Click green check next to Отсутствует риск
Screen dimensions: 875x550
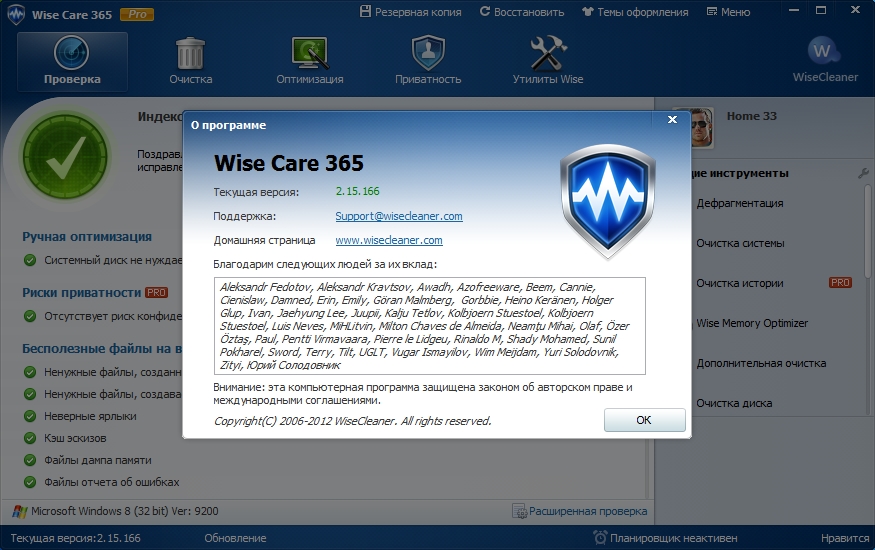30,316
